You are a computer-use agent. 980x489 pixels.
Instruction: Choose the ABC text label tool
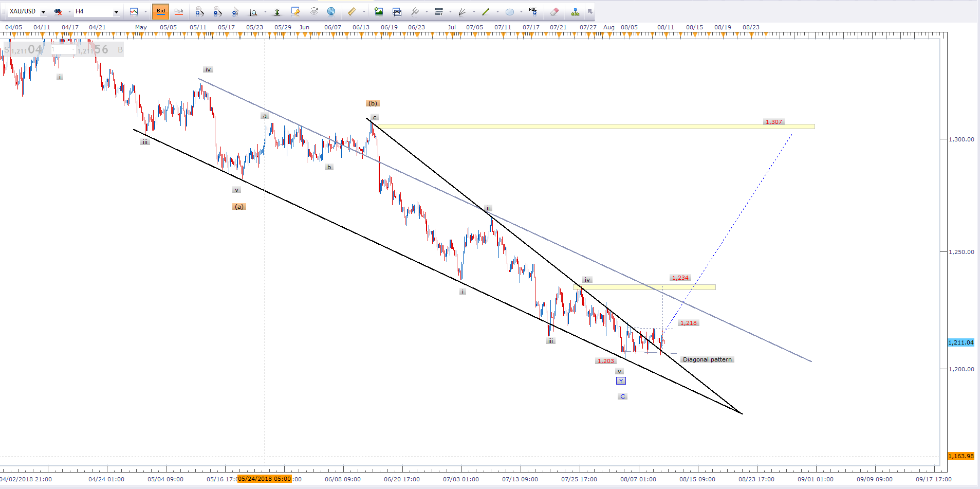tap(533, 11)
